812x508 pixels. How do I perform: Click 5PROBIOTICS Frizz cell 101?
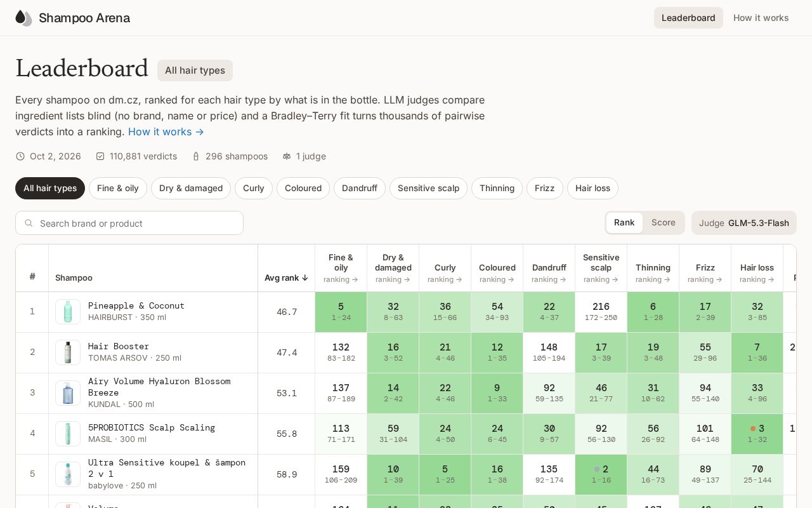pos(705,434)
